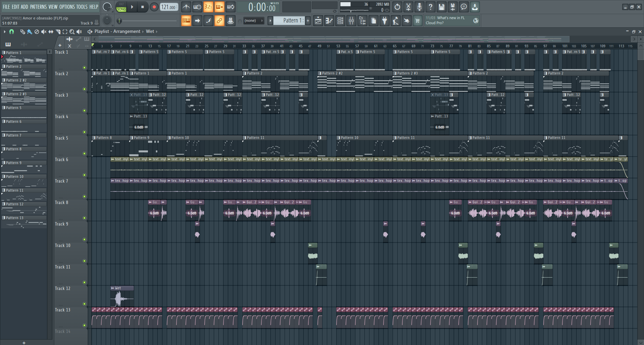Click the undo history icon
The width and height of the screenshot is (644, 345).
click(x=397, y=7)
